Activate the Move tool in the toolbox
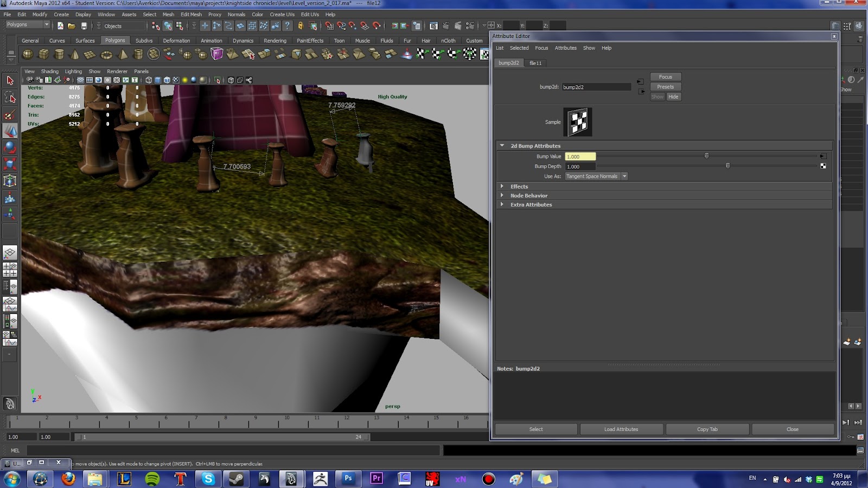868x488 pixels. [x=10, y=130]
